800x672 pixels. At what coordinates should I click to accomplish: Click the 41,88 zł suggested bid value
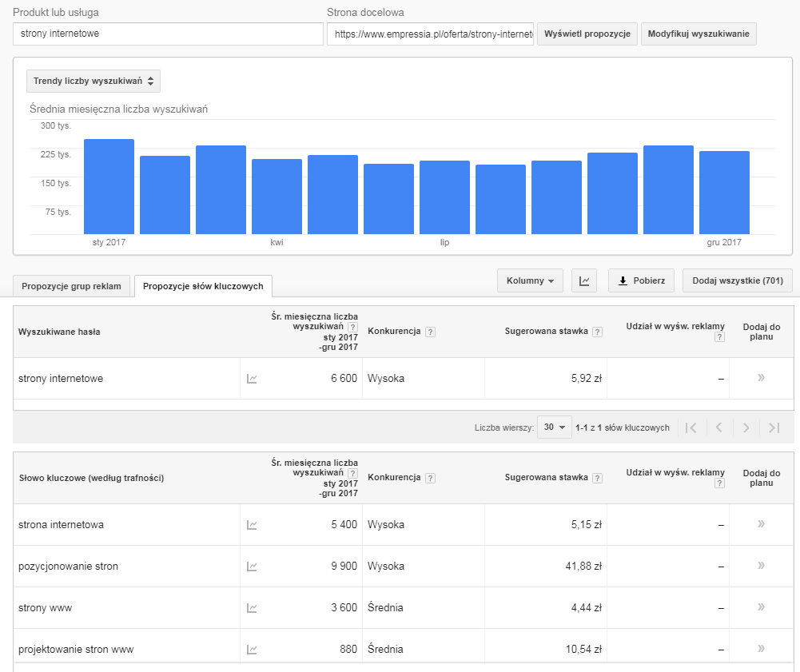583,567
